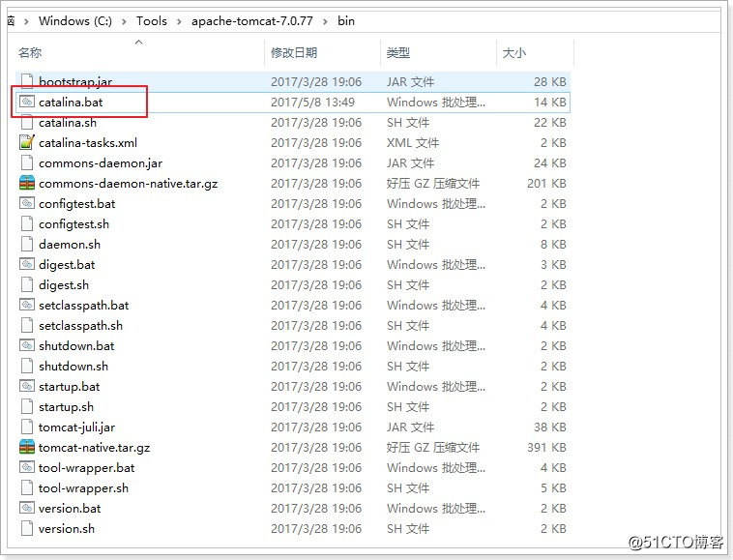The image size is (733, 560).
Task: Select the startup.bat file name
Action: (x=70, y=387)
